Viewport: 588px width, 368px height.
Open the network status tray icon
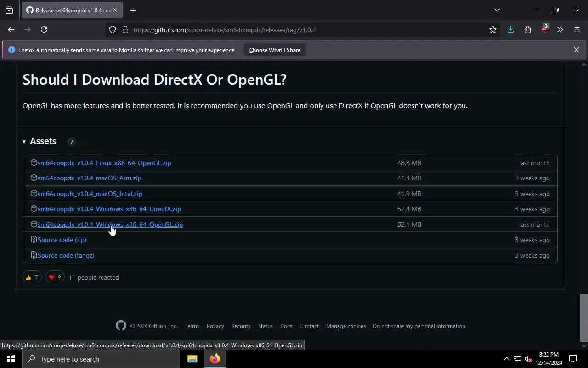click(518, 359)
